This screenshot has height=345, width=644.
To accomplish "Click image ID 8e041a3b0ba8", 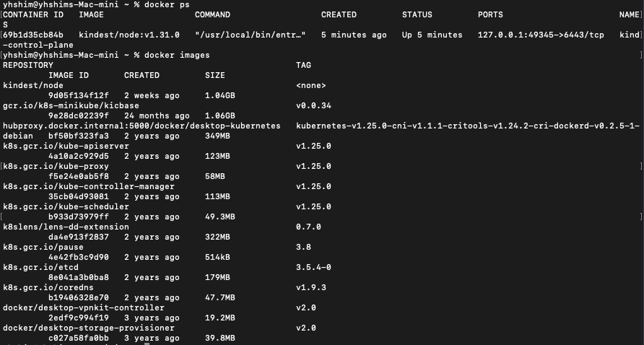I will 79,277.
